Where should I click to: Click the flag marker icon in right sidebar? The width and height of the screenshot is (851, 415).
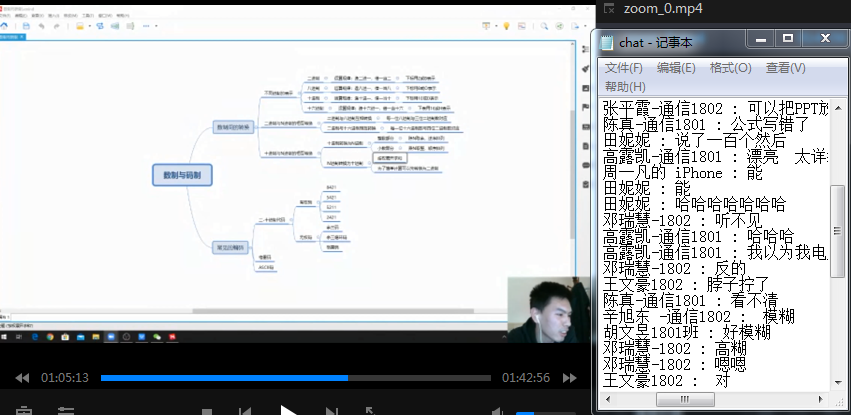pyautogui.click(x=585, y=107)
